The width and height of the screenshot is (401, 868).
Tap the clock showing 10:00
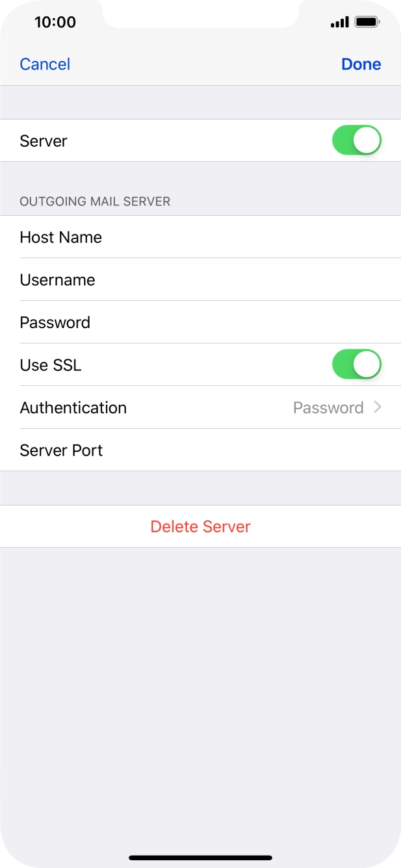[x=55, y=22]
